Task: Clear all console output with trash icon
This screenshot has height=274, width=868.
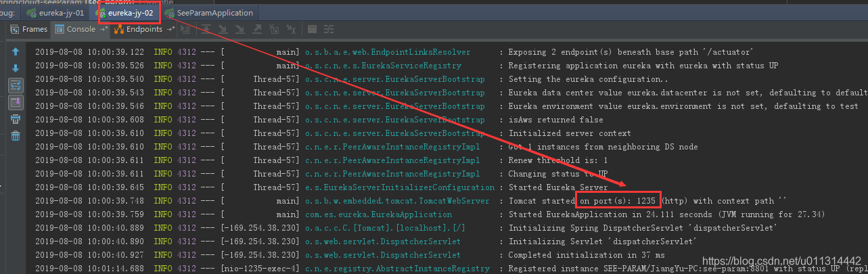Action: pyautogui.click(x=15, y=136)
